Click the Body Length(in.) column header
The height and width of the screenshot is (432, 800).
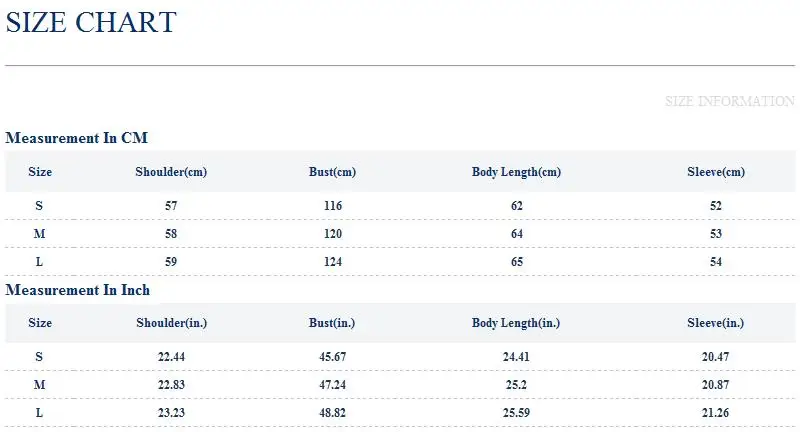point(516,323)
